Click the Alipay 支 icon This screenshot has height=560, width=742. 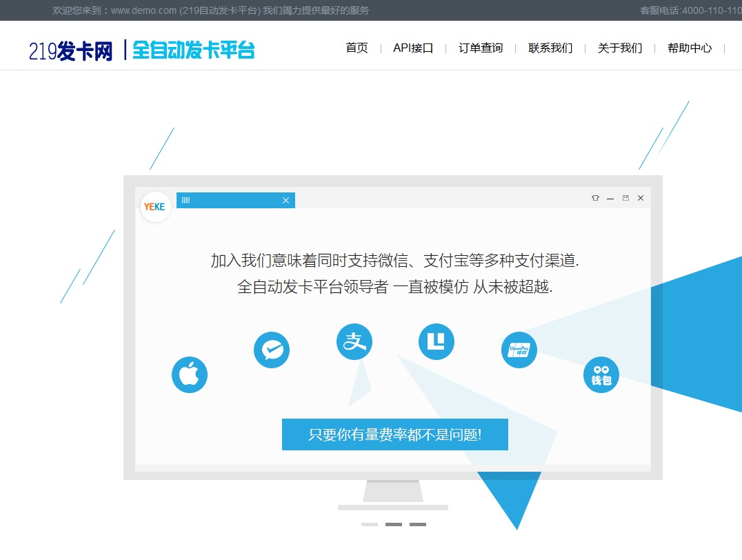pos(354,341)
